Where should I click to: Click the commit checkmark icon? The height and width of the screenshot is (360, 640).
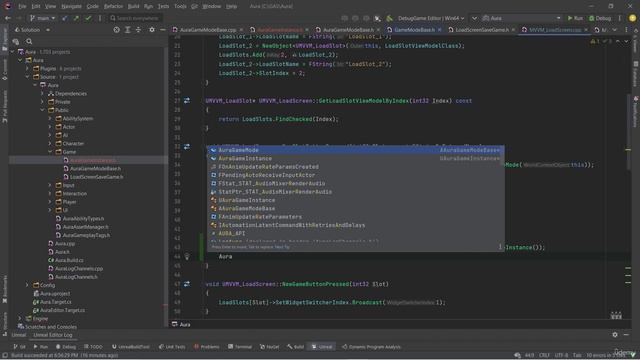coord(88,18)
